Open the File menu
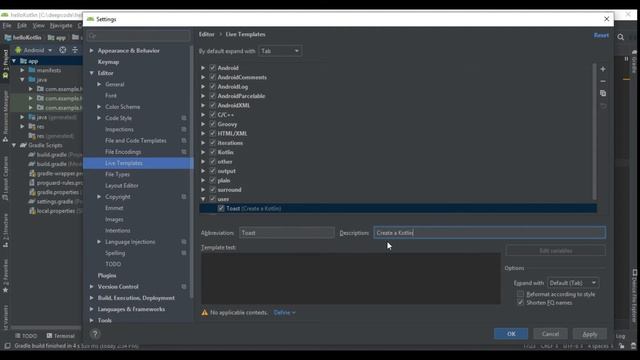 7,25
